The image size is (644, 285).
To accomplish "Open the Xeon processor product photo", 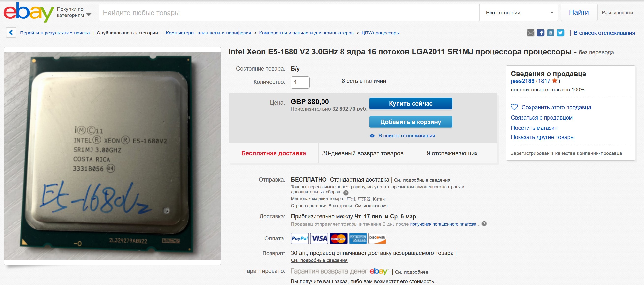I will tap(112, 156).
